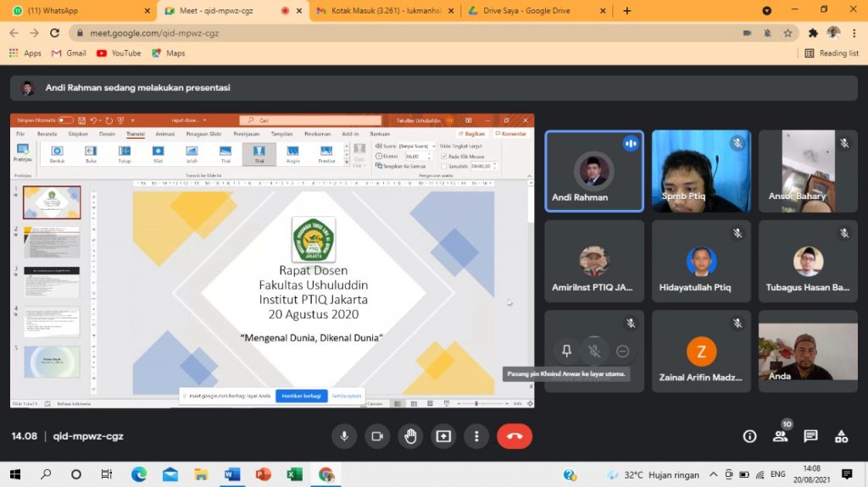Switch to the Peragaan Slide ribbon tab
Screen dimensions: 868x487
click(x=203, y=134)
